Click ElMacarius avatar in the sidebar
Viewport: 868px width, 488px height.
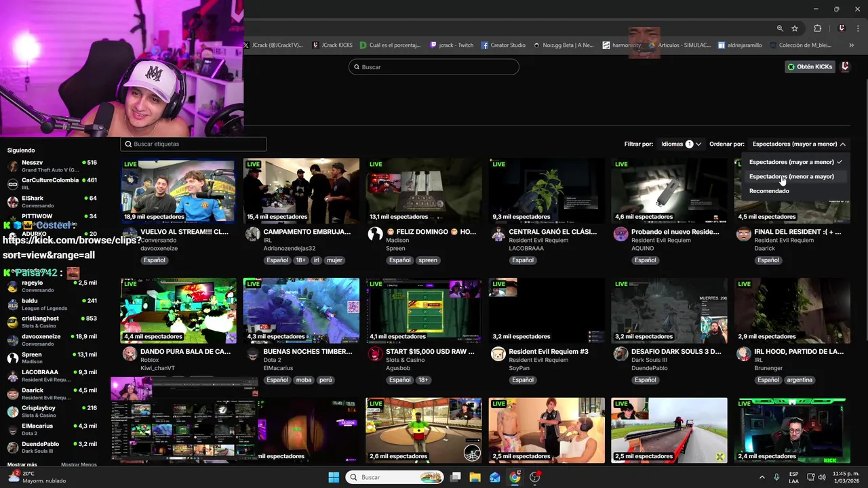point(13,430)
